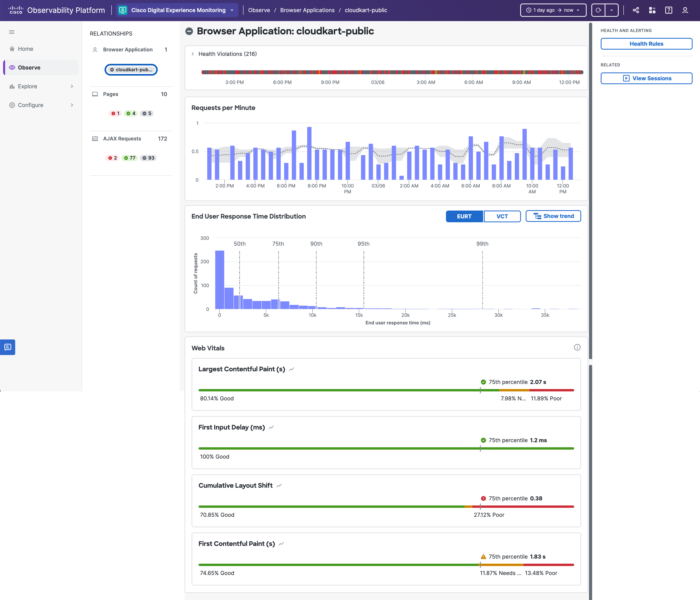Click Largest Contentful Paint percentile bar

pos(386,390)
